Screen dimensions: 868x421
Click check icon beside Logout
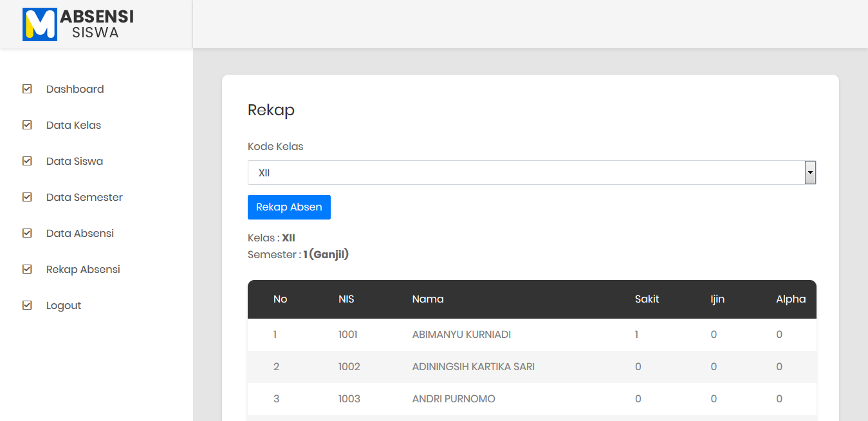click(x=27, y=305)
